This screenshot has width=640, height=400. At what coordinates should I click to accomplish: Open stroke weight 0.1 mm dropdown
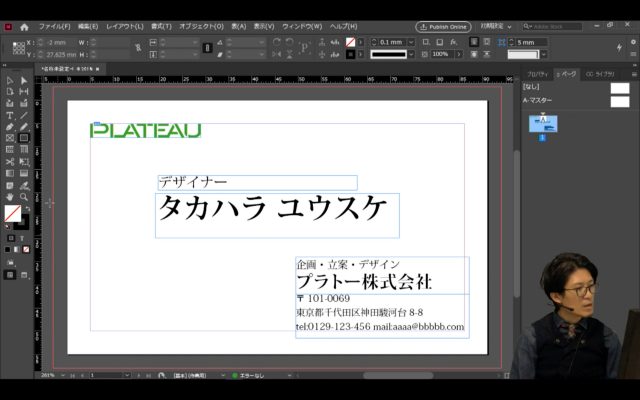point(411,42)
